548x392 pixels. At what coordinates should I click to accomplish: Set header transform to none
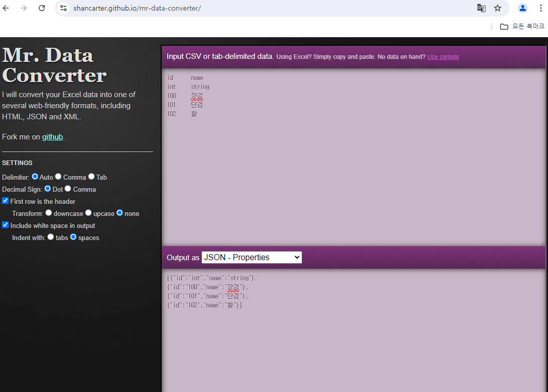[x=119, y=212]
